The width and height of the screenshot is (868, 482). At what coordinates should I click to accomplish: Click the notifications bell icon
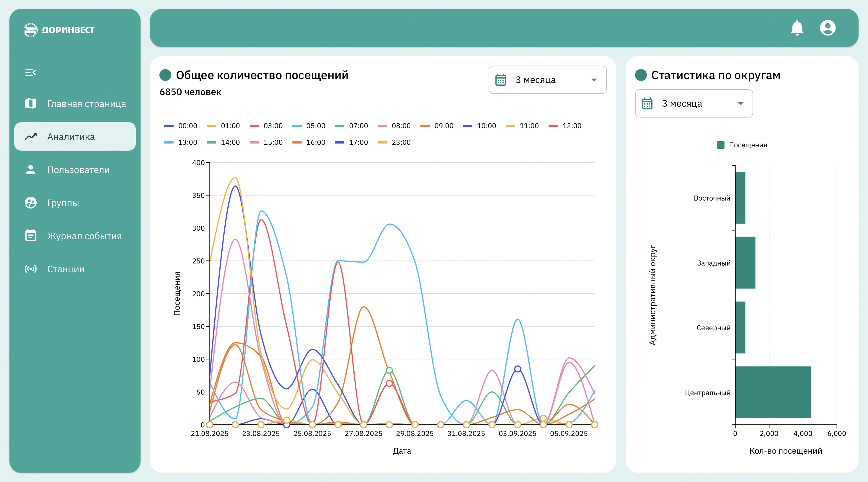click(797, 28)
